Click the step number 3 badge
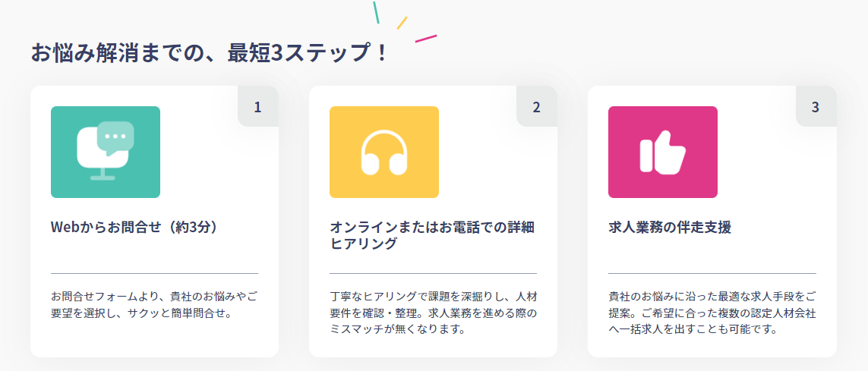Screen dimensions: 868x371 [x=815, y=107]
